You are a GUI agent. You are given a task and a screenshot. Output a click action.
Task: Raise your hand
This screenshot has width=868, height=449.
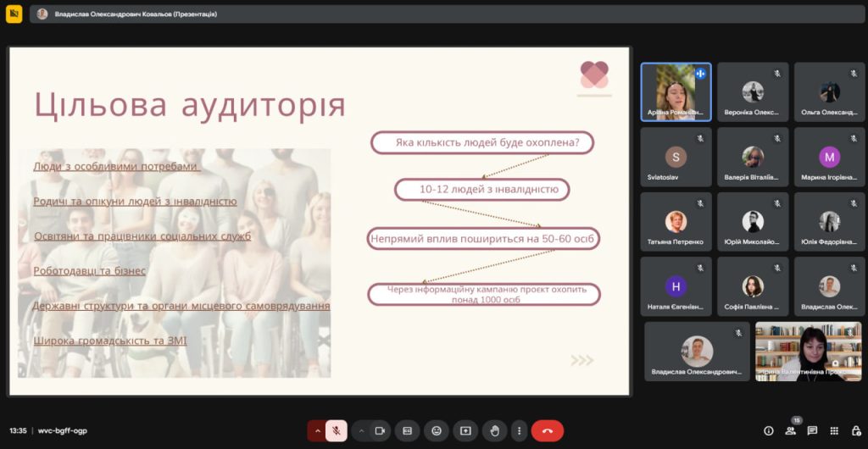494,430
